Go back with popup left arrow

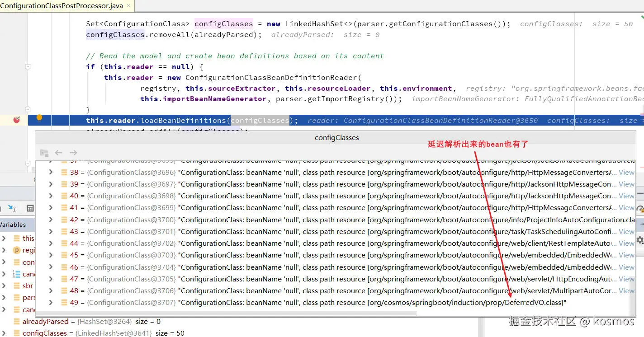pyautogui.click(x=58, y=153)
